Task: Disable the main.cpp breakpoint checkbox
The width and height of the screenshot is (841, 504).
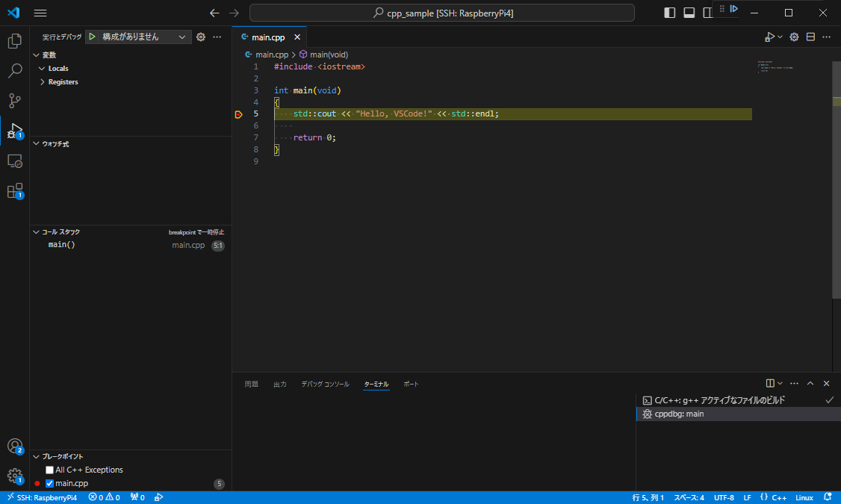Action: coord(49,483)
